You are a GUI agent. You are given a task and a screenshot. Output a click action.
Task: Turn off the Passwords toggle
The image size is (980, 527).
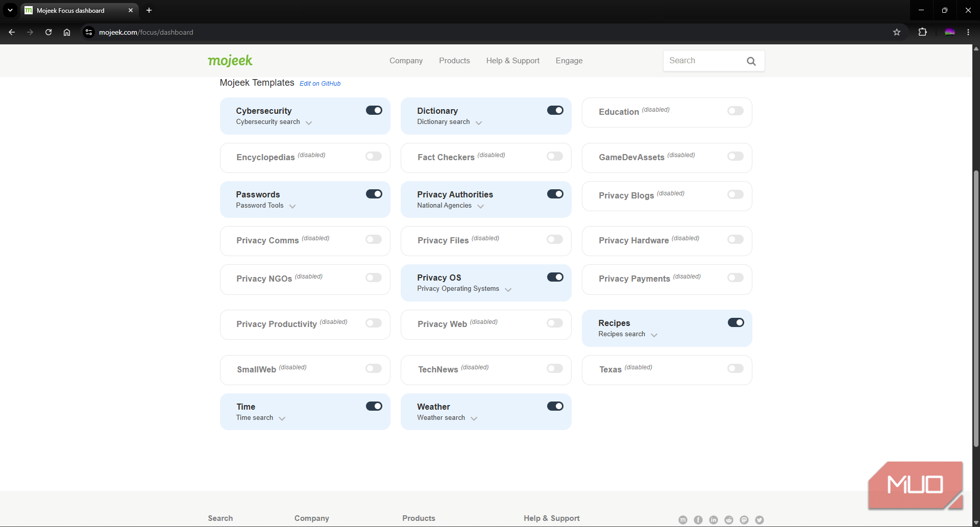(374, 194)
